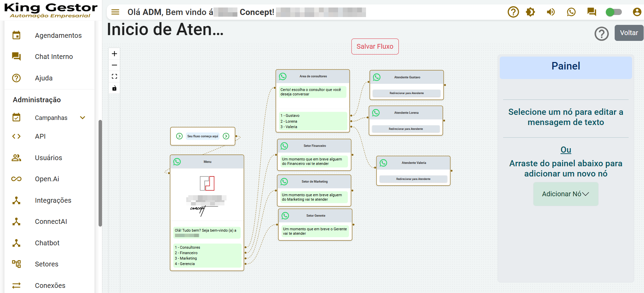Open the user account profile icon
This screenshot has height=293, width=644.
coord(636,12)
